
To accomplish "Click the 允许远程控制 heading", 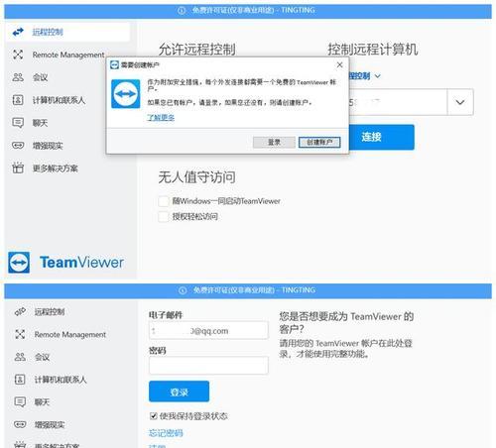I will pyautogui.click(x=197, y=50).
